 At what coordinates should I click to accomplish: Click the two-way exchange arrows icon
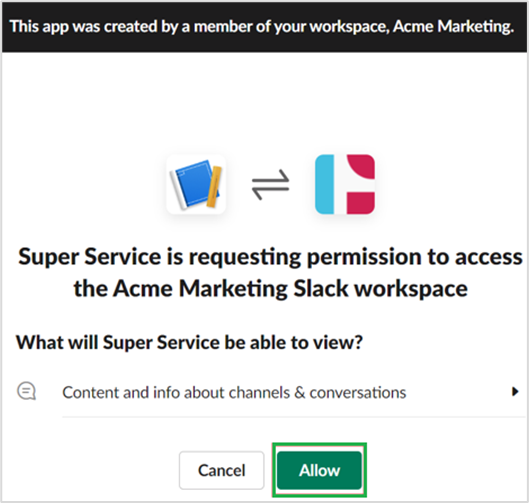coord(271,184)
